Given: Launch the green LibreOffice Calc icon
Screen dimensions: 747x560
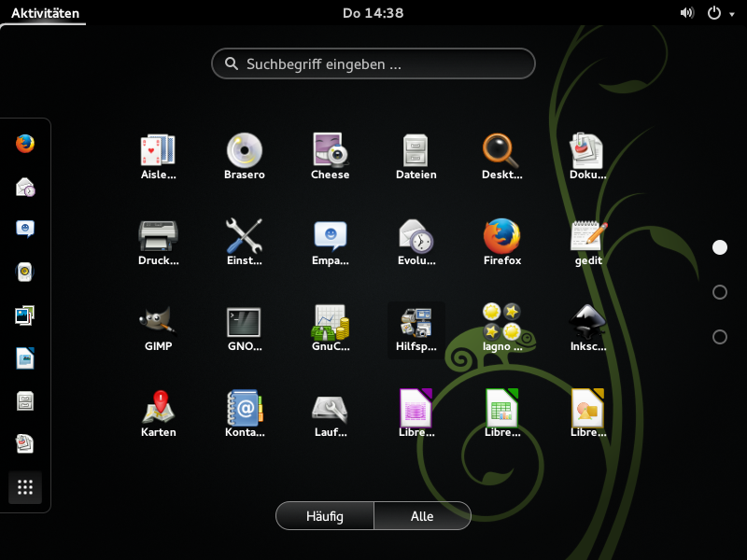Looking at the screenshot, I should (x=502, y=413).
